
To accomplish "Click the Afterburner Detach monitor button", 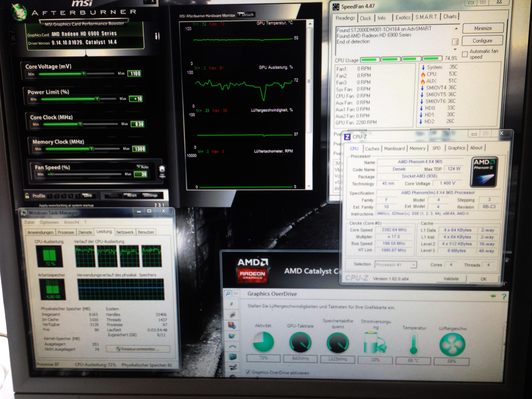I will click(246, 15).
